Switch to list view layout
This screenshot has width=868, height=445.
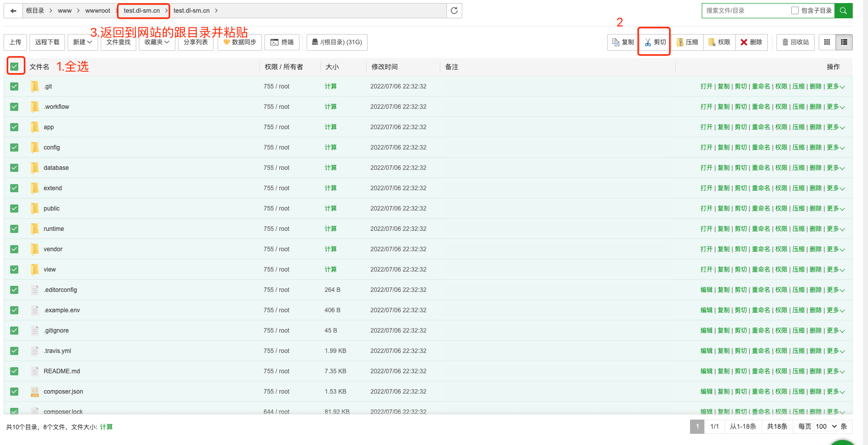pyautogui.click(x=844, y=42)
